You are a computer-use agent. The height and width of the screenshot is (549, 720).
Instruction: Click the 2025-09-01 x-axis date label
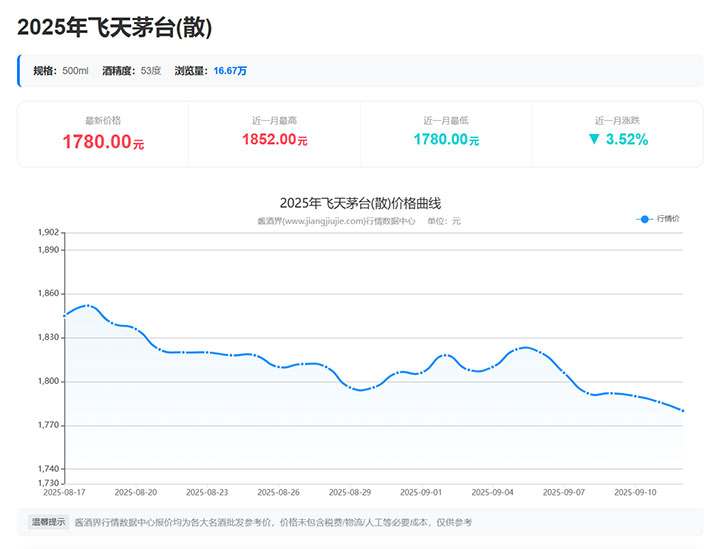tap(420, 492)
